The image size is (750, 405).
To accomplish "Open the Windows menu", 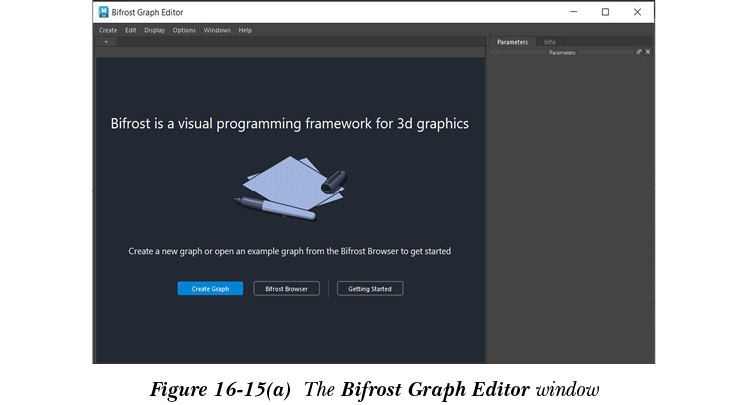I will pyautogui.click(x=217, y=30).
